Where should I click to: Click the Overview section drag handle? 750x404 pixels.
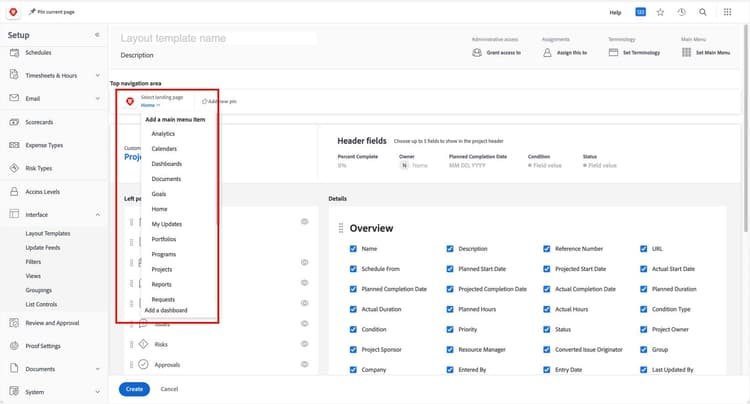(x=341, y=228)
